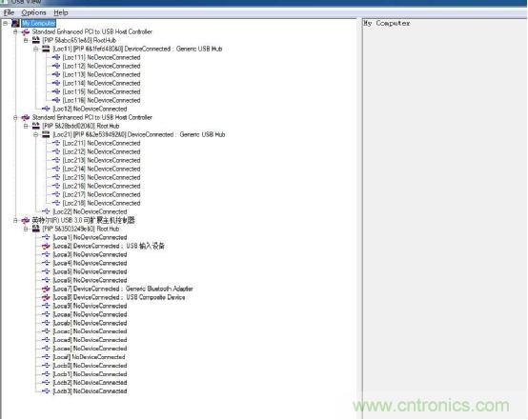Image resolution: width=528 pixels, height=420 pixels.
Task: Collapse the USB 3.0 controller RootHub node
Action: point(26,230)
